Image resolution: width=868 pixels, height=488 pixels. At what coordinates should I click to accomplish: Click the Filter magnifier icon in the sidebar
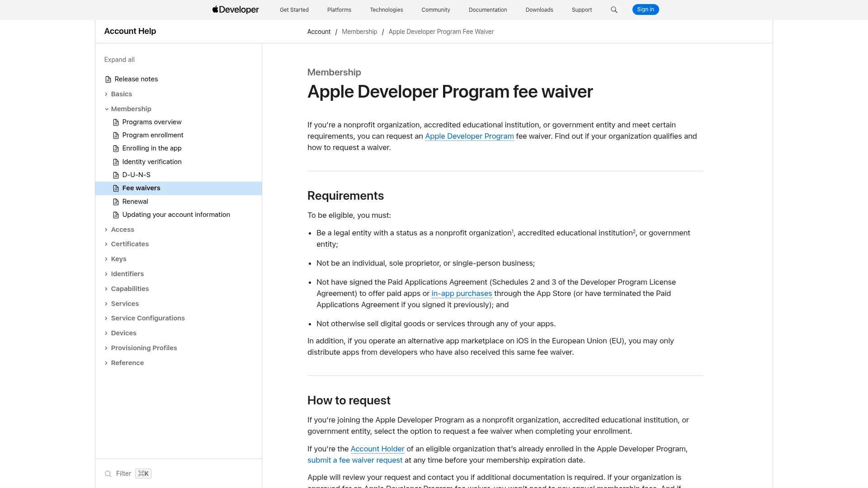point(108,474)
